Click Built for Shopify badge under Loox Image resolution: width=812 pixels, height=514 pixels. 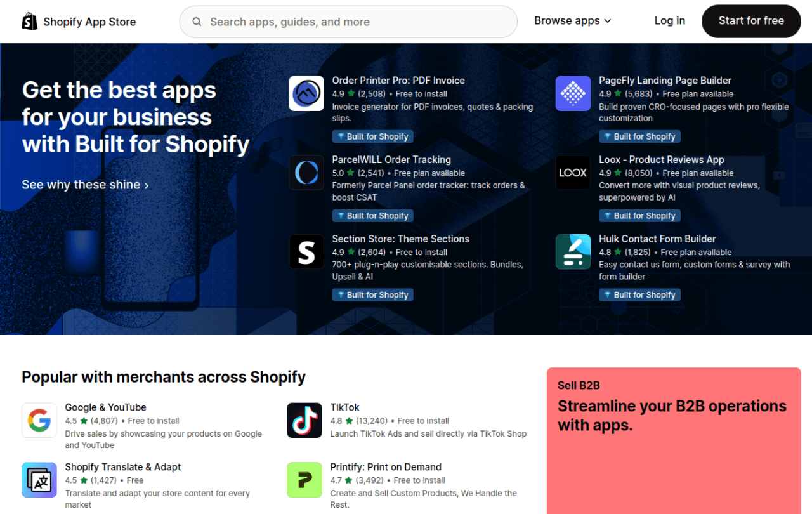(639, 216)
